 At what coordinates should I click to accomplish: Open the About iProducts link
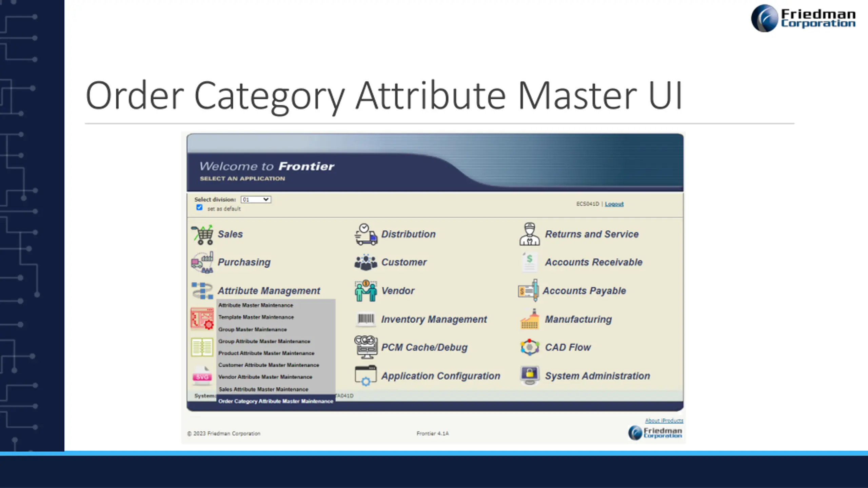pos(664,421)
